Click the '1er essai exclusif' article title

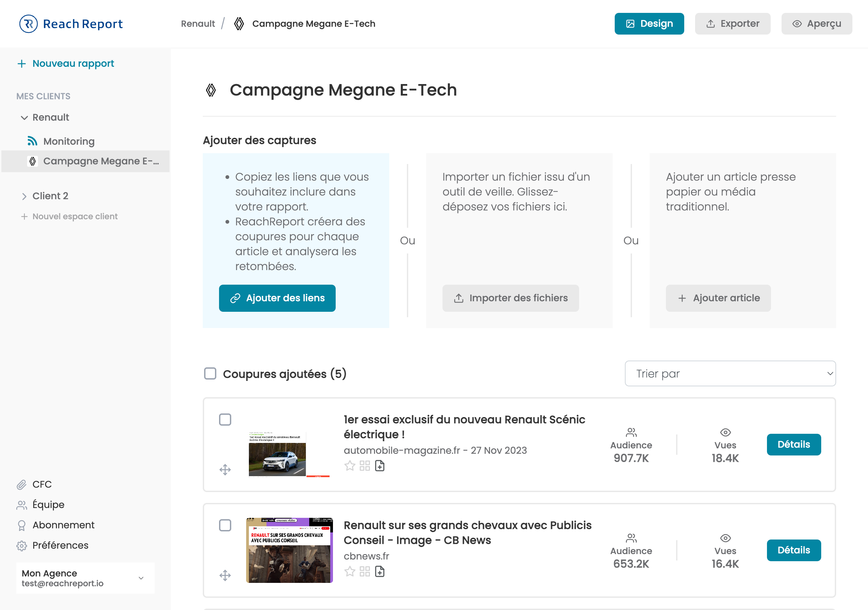pos(464,427)
